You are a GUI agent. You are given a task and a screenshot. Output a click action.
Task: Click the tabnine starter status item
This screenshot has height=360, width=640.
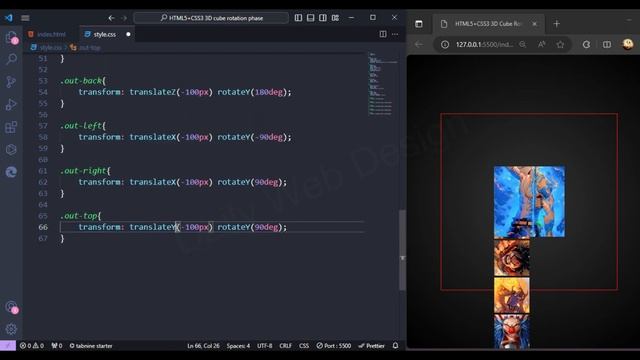pos(91,346)
